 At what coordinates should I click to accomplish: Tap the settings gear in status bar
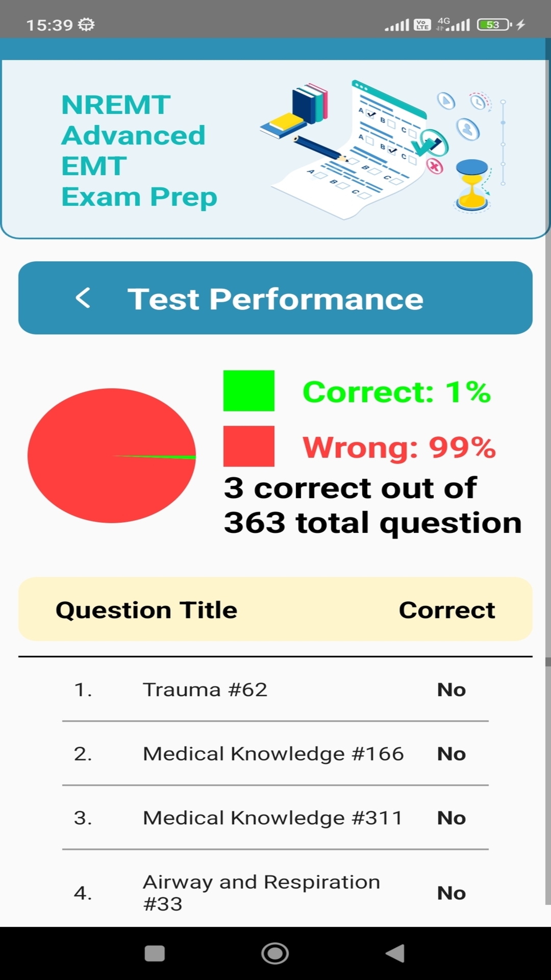(87, 24)
